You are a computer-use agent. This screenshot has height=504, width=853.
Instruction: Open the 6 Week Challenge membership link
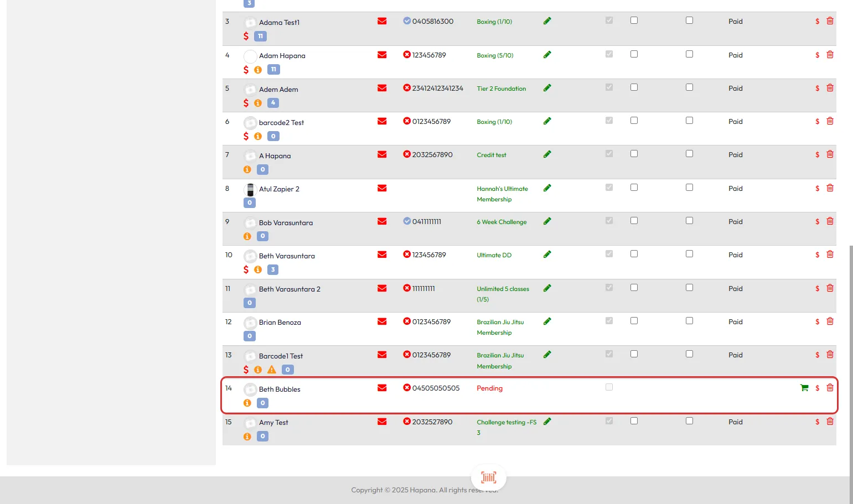(502, 222)
